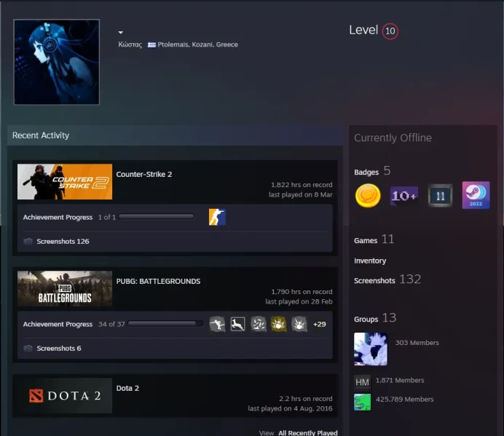
Task: Open the anime profile avatar picture
Action: (57, 62)
